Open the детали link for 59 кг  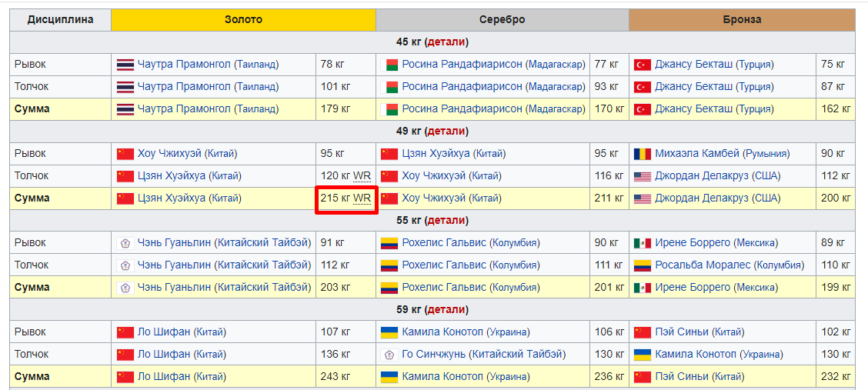[x=446, y=309]
